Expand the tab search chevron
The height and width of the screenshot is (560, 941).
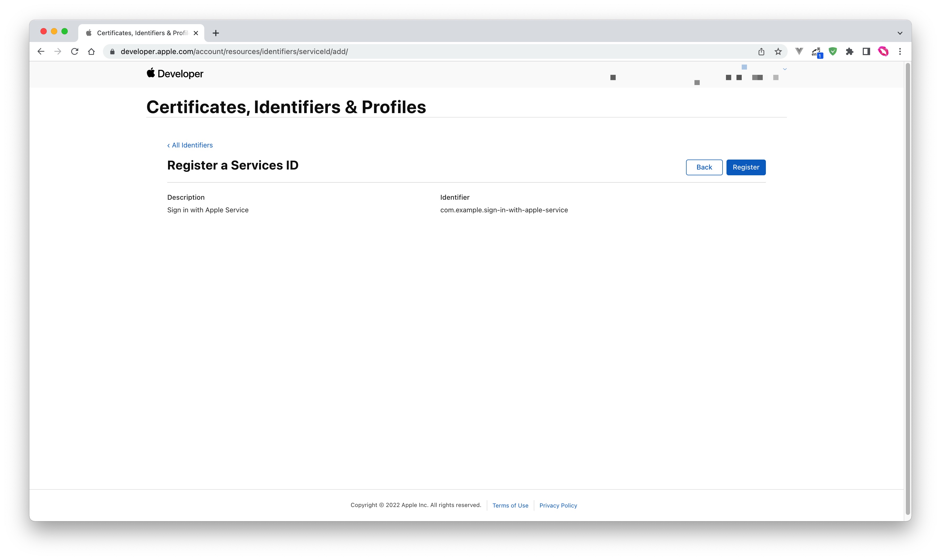[x=900, y=33]
